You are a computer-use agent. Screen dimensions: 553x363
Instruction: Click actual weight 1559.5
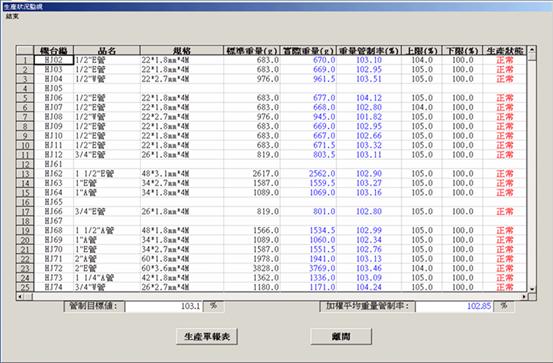point(309,183)
